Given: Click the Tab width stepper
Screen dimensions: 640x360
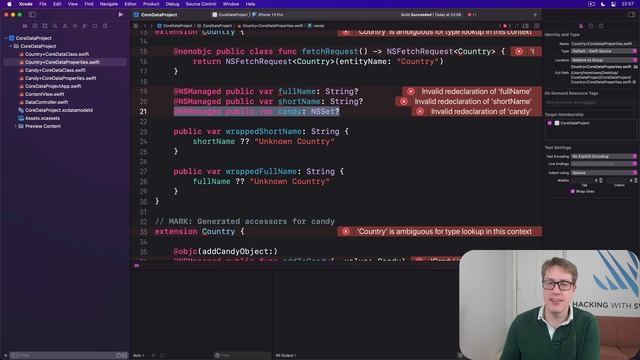Looking at the screenshot, I should click(601, 180).
